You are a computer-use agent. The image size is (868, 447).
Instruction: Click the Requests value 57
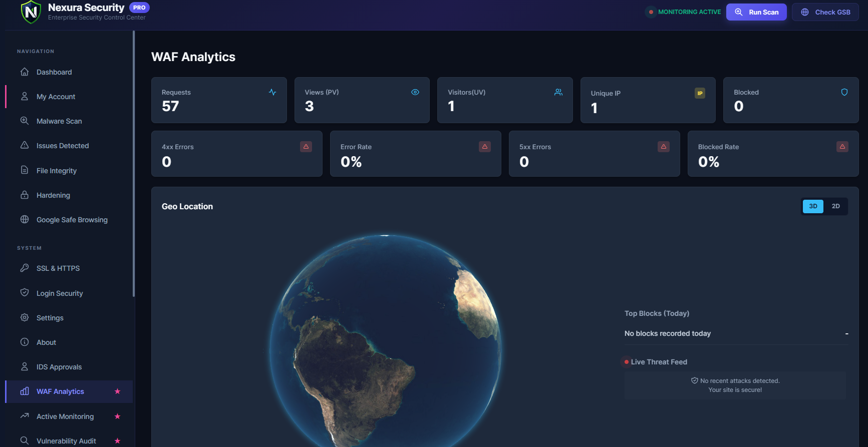[x=170, y=106]
